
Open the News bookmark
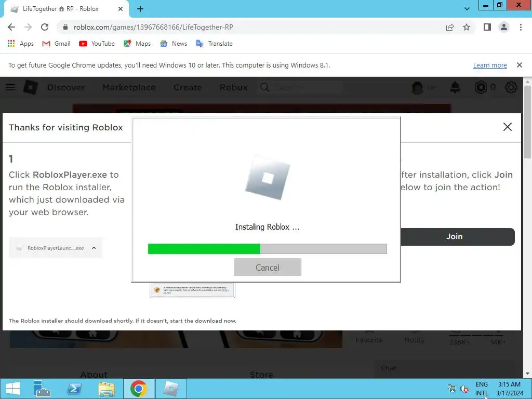pos(174,44)
